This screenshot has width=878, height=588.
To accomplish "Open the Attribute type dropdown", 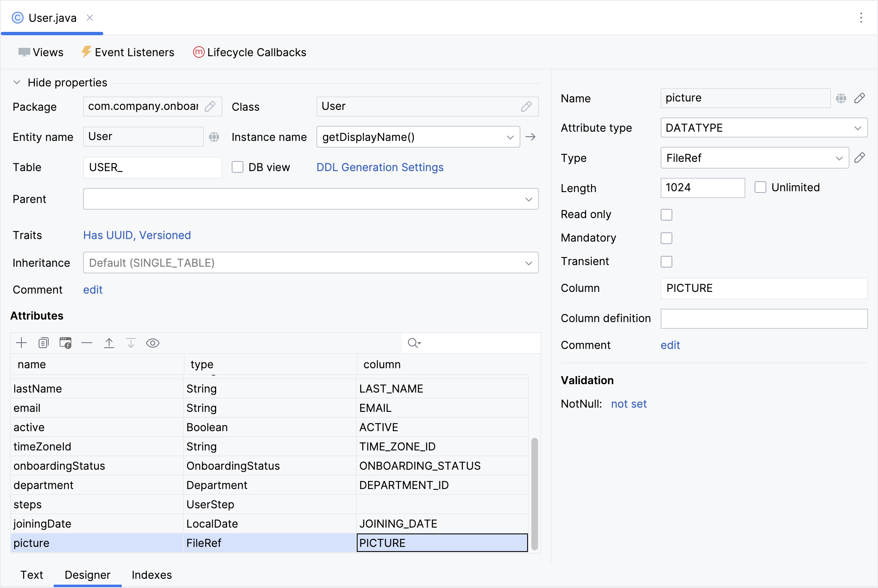I will [x=764, y=127].
